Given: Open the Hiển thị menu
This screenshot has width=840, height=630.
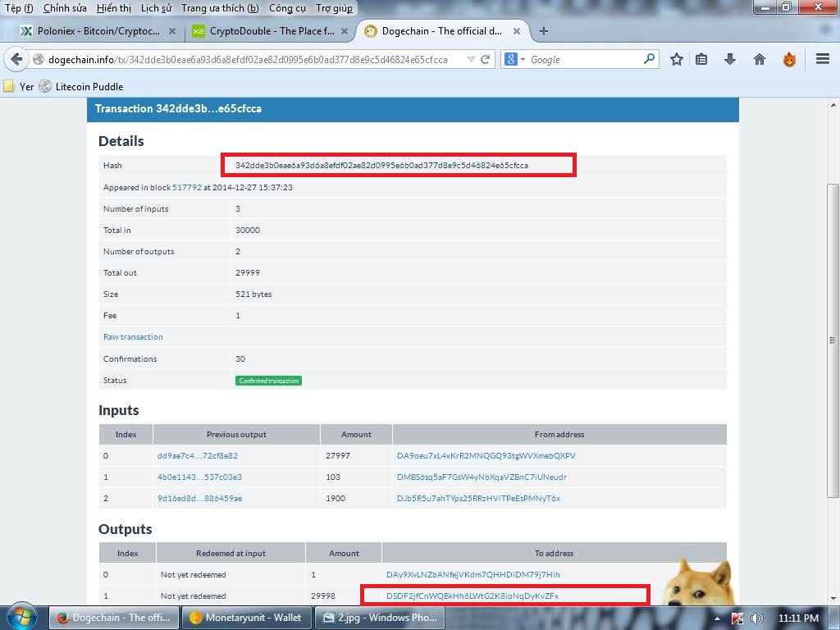Looking at the screenshot, I should 113,8.
